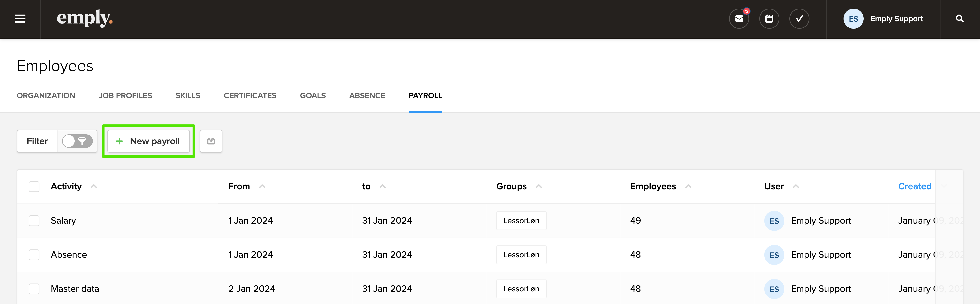
Task: Toggle the Filter switch on
Action: tap(77, 141)
